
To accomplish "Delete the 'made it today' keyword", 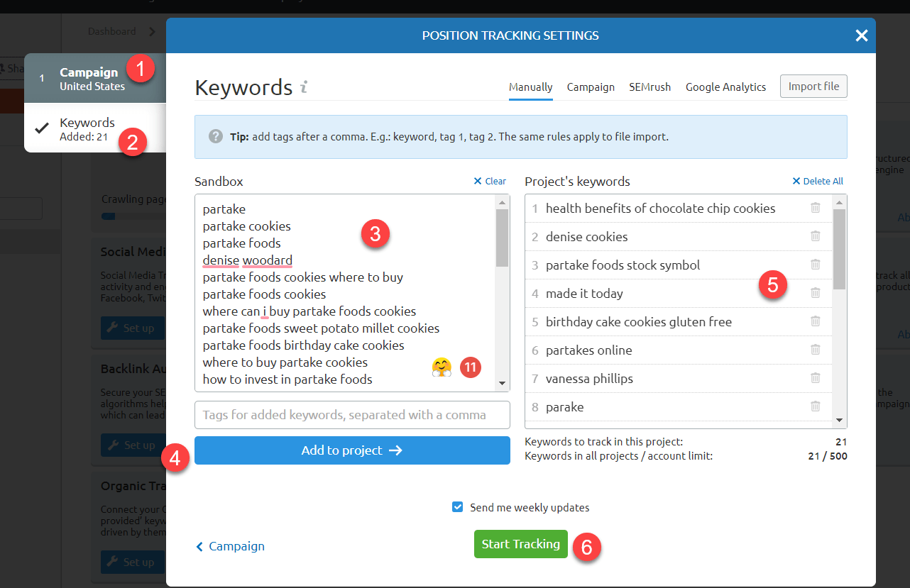I will pos(815,293).
